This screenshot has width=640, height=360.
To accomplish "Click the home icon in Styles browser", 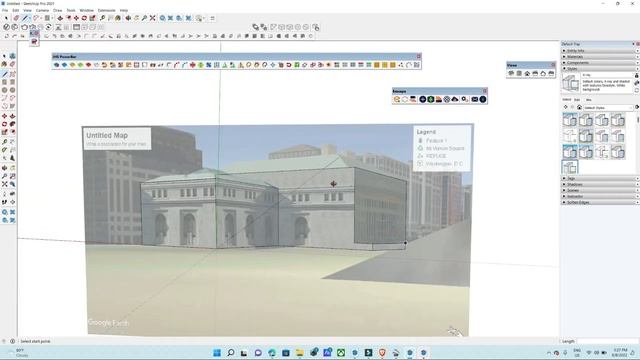I will (x=579, y=107).
